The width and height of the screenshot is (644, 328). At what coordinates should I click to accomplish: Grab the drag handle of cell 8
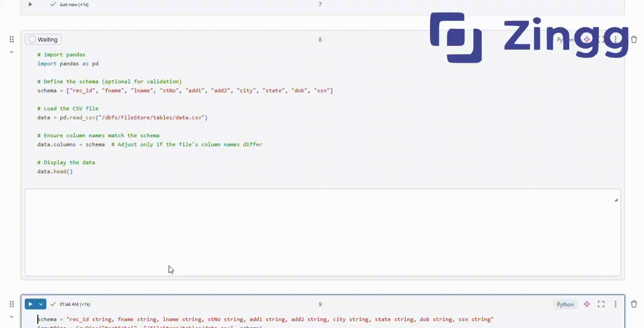[11, 40]
